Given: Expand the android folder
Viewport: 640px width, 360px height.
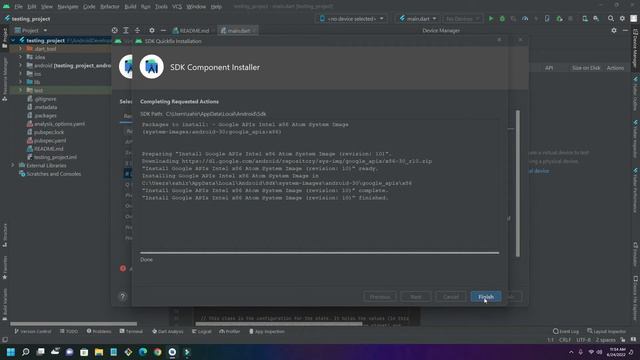Looking at the screenshot, I should click(20, 65).
